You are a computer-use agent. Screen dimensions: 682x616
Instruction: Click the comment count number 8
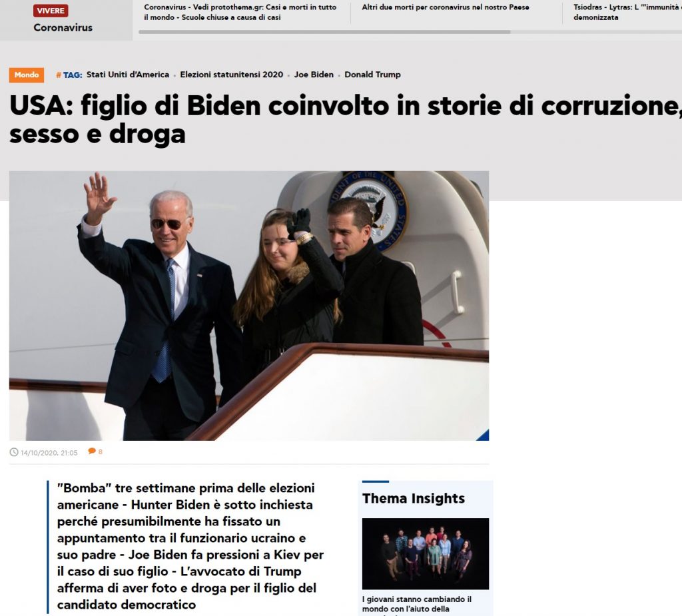(101, 452)
